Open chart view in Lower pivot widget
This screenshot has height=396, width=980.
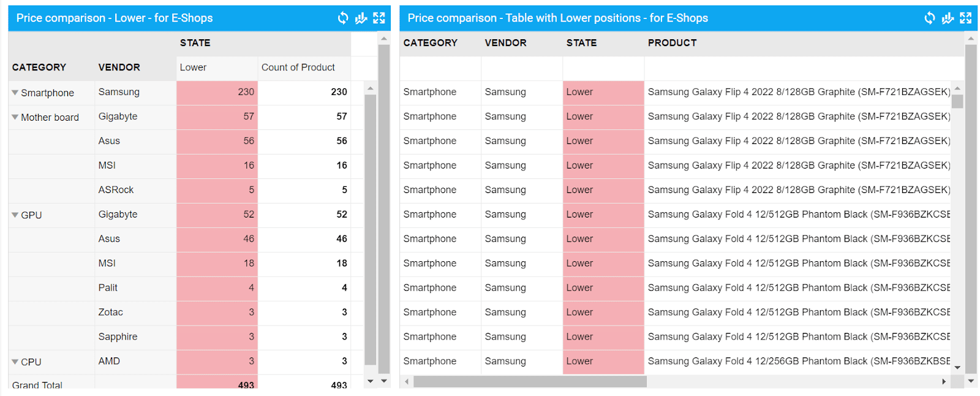361,18
